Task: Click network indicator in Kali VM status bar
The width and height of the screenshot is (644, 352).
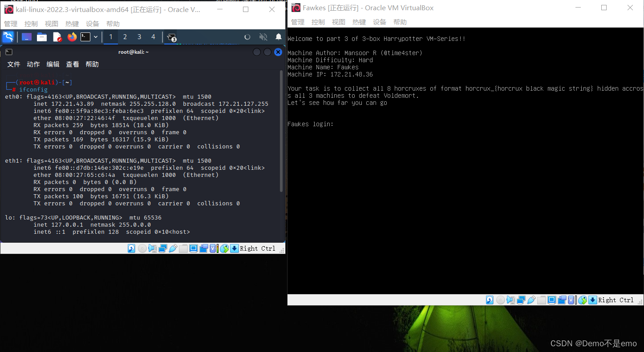Action: click(x=163, y=248)
